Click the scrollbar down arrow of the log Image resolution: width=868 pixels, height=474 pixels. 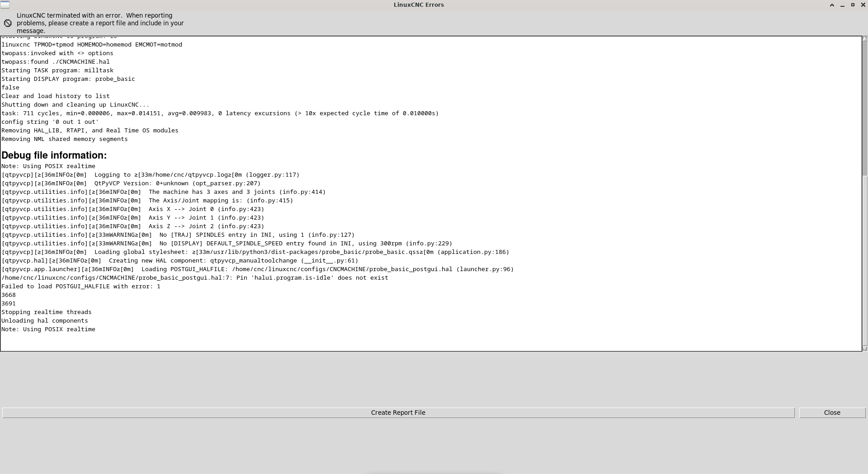865,348
